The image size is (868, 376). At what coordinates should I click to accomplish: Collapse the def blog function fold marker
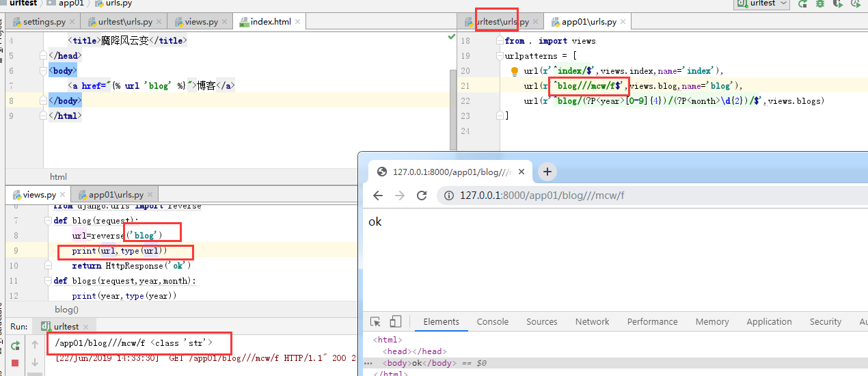(46, 221)
